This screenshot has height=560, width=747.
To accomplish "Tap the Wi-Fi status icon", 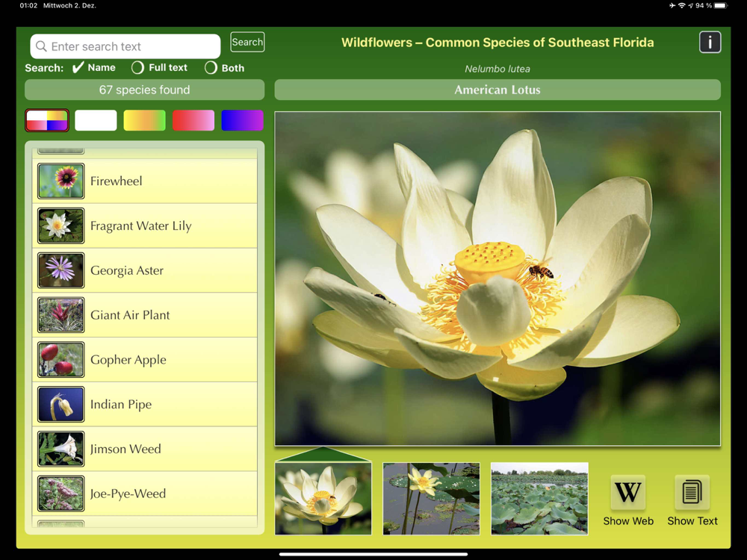I will click(x=682, y=6).
